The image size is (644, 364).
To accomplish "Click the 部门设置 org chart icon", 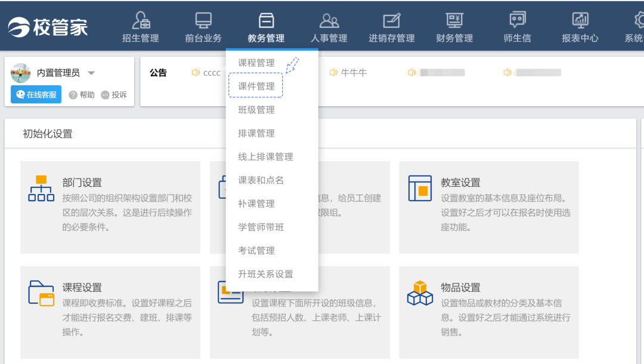I will click(41, 189).
